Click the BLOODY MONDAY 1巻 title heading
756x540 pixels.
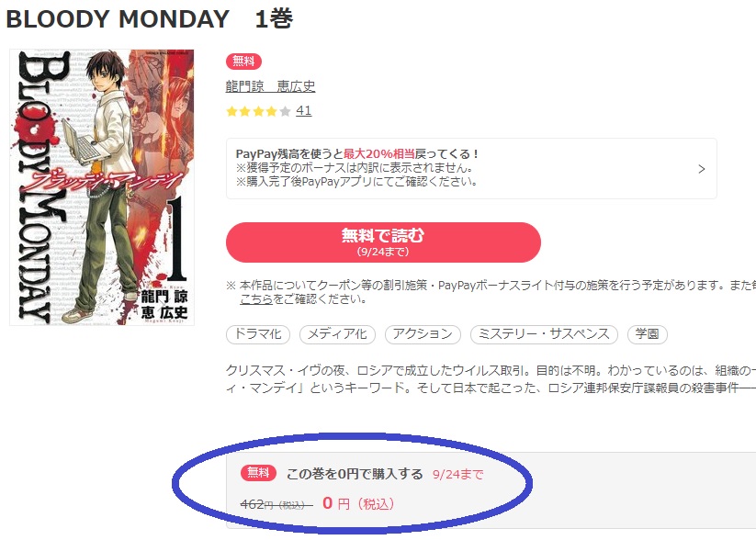(150, 19)
